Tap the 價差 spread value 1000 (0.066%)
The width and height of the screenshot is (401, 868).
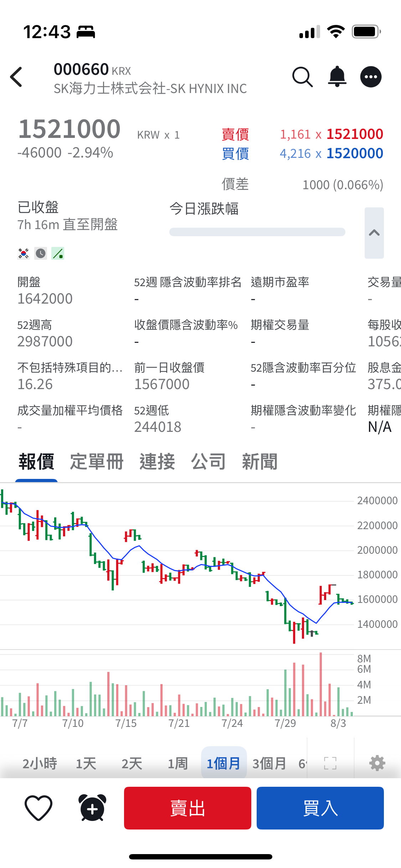(343, 185)
